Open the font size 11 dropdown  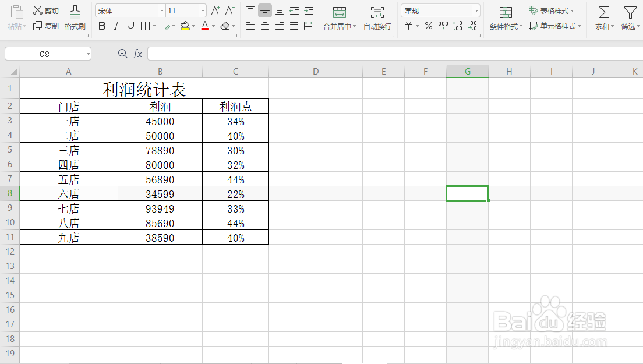coord(203,10)
